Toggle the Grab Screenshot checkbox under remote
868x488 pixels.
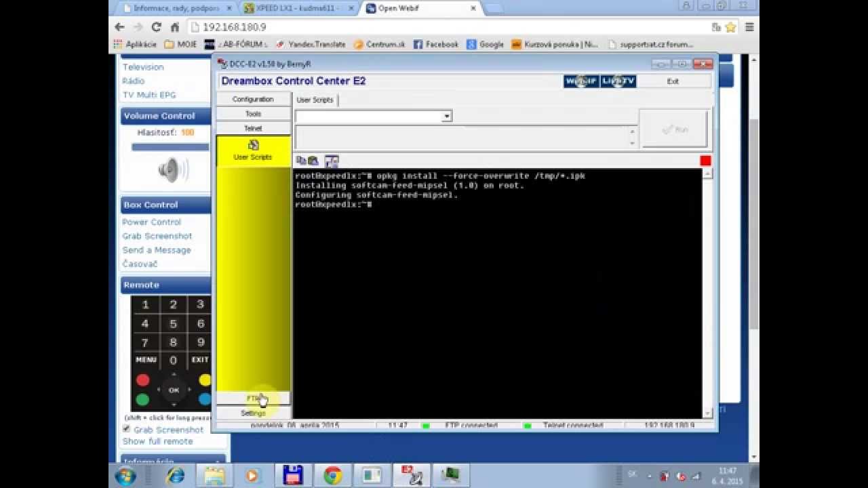pyautogui.click(x=126, y=429)
